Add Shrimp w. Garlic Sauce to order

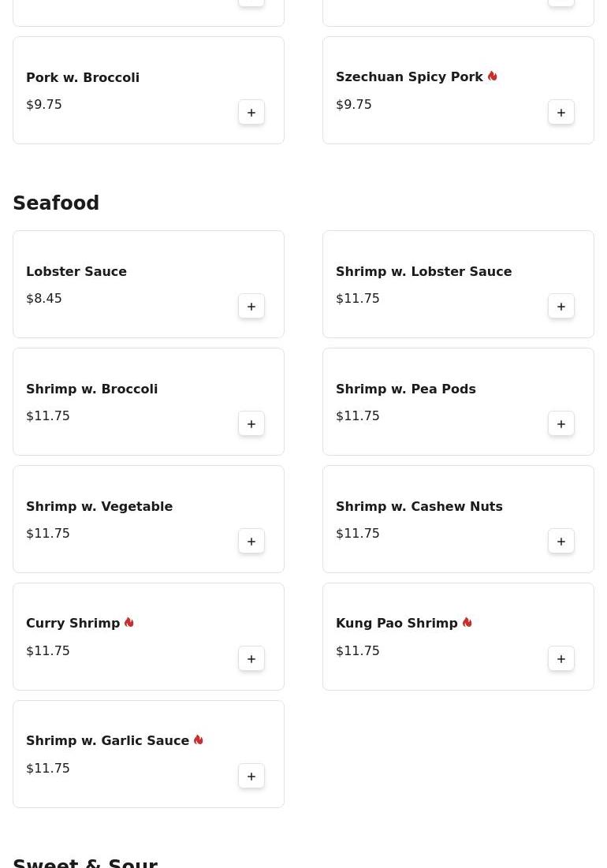(x=251, y=776)
